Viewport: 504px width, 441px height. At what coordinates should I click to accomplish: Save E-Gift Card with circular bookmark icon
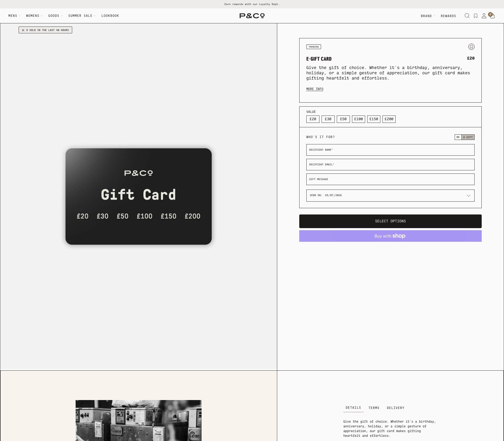click(x=471, y=47)
